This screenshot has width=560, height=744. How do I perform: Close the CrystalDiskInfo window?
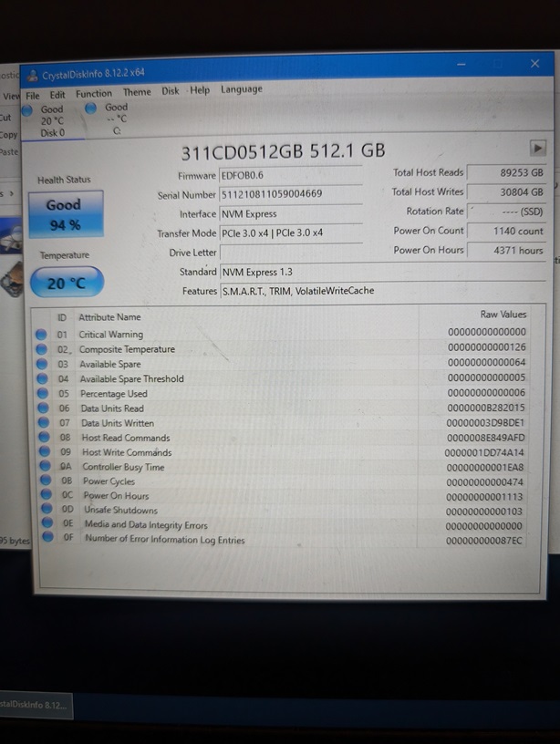[534, 64]
